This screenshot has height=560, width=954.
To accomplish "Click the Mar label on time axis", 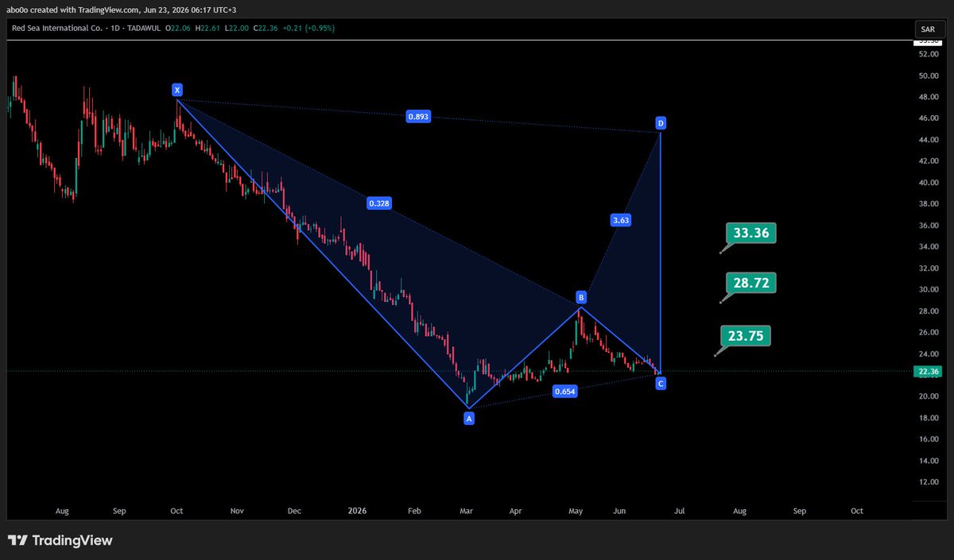I will pos(467,511).
